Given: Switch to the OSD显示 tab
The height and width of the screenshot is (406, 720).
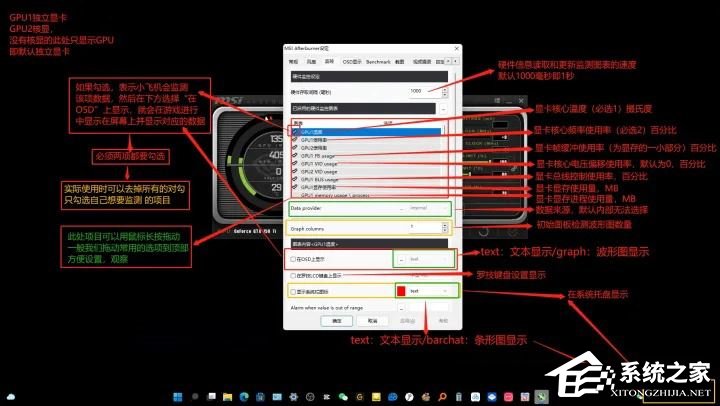Looking at the screenshot, I should click(352, 62).
